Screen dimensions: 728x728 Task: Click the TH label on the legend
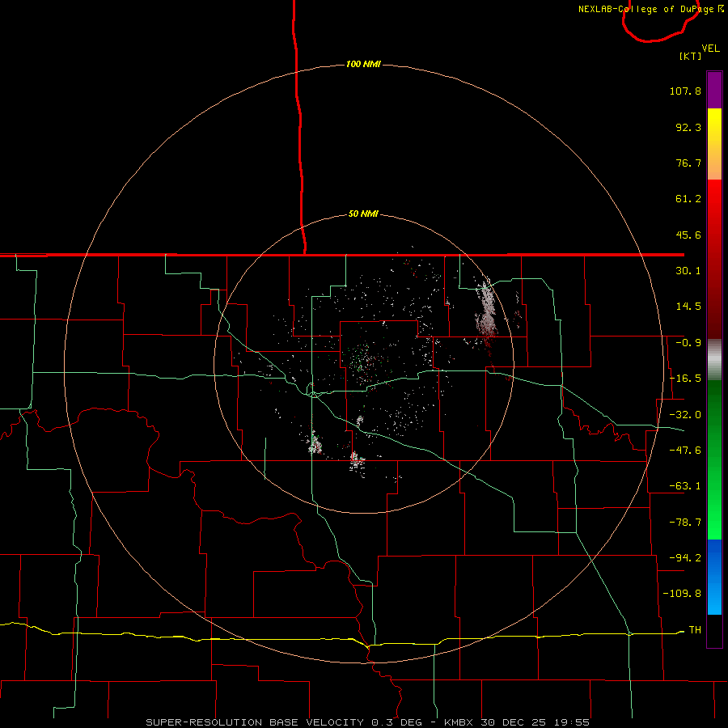695,630
